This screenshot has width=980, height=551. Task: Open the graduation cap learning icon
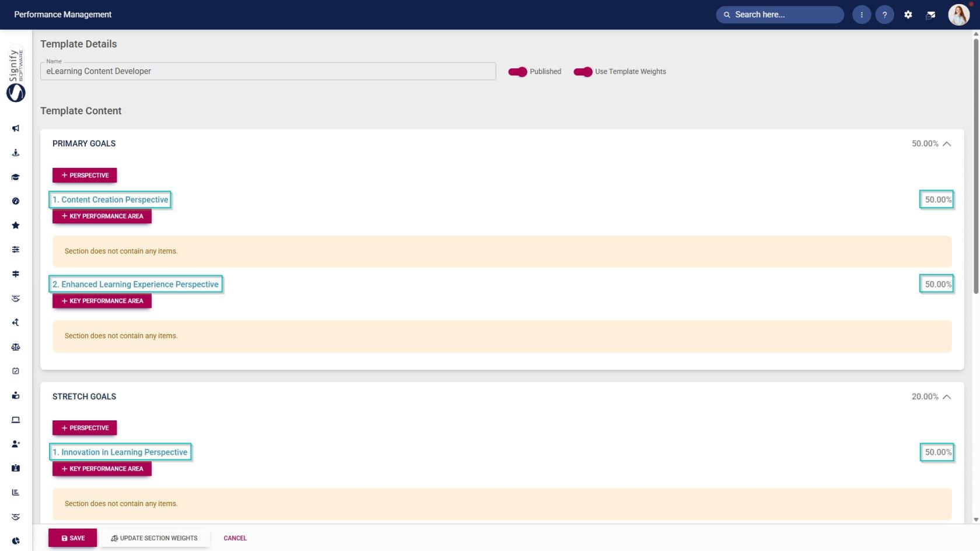16,177
